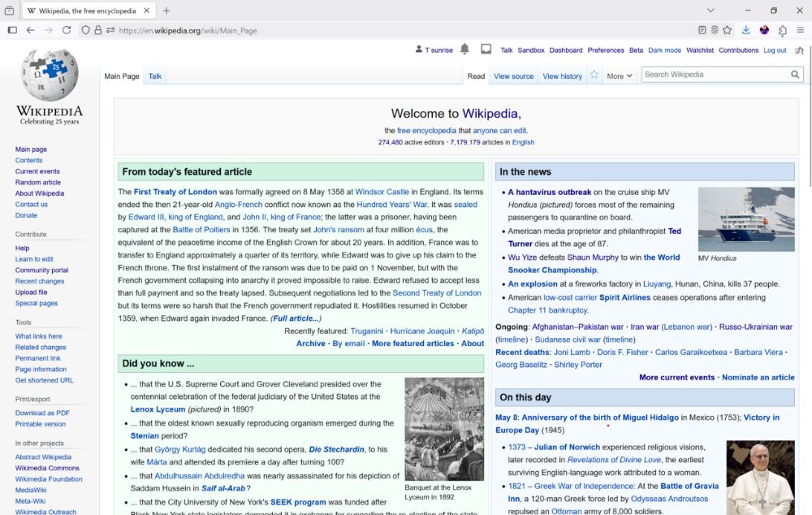The width and height of the screenshot is (812, 515).
Task: Open notifications bell alerts
Action: [x=464, y=50]
